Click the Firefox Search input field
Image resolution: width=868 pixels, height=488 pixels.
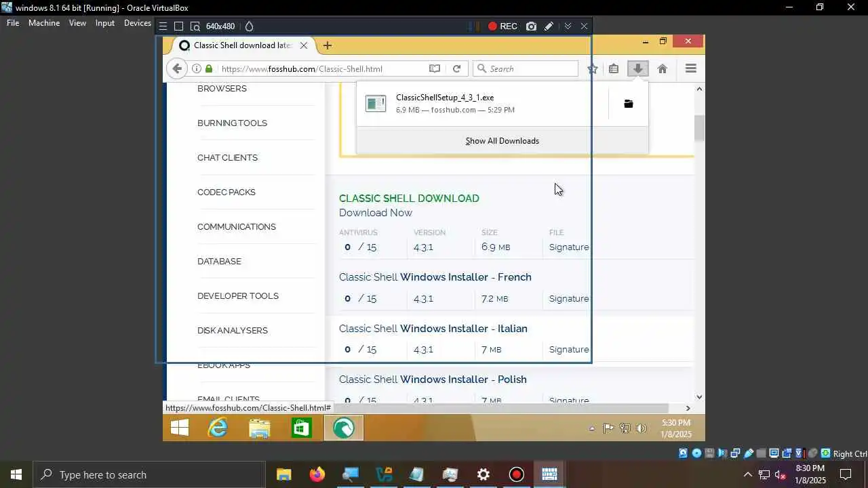pyautogui.click(x=526, y=68)
